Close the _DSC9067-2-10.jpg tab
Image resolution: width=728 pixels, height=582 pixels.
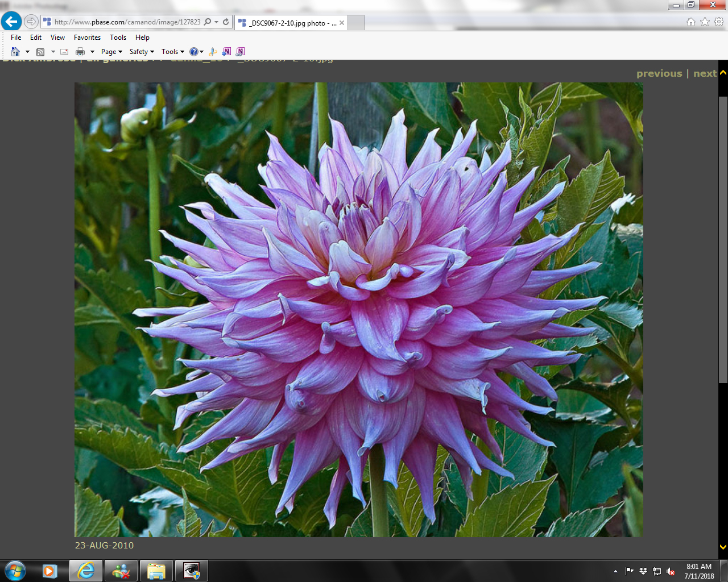pyautogui.click(x=342, y=23)
